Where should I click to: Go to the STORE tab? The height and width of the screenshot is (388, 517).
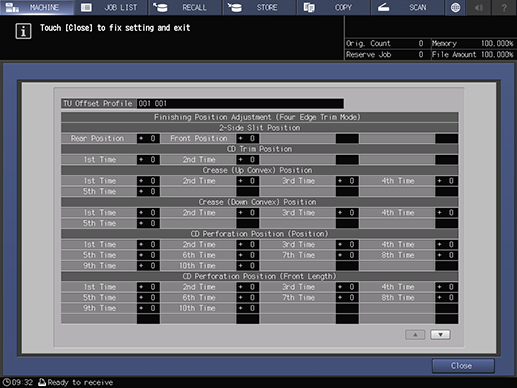click(259, 7)
